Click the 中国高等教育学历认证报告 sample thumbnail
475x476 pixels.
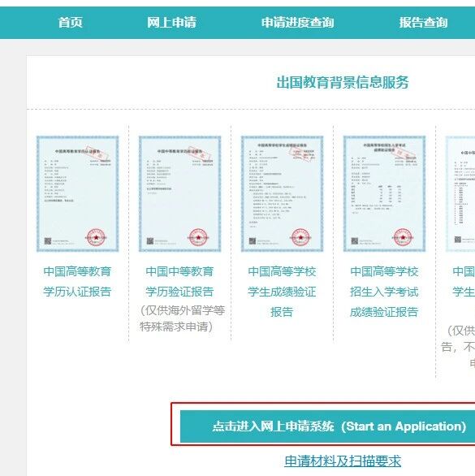point(78,193)
